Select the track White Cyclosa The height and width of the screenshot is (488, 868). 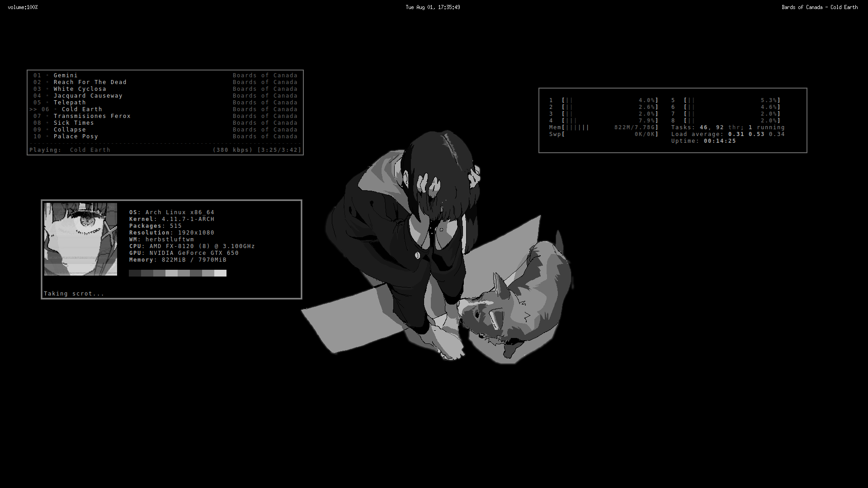(165, 89)
